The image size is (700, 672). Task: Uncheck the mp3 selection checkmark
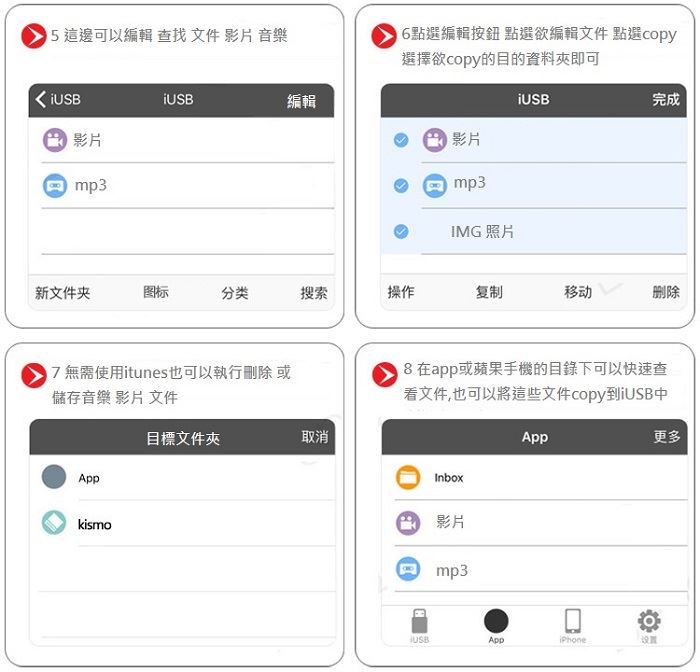tap(401, 185)
